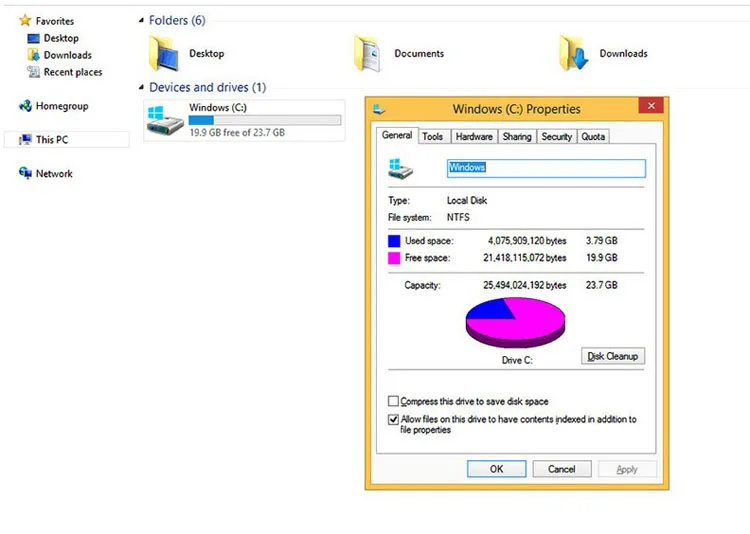Click the Downloads icon in Favorites sidebar
This screenshot has height=534, width=750.
(x=33, y=55)
